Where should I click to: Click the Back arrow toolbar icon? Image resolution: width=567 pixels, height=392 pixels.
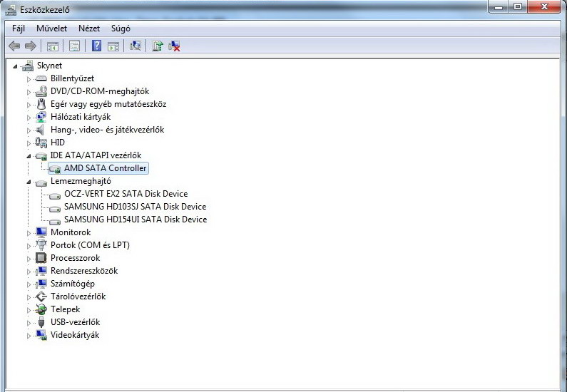coord(14,46)
